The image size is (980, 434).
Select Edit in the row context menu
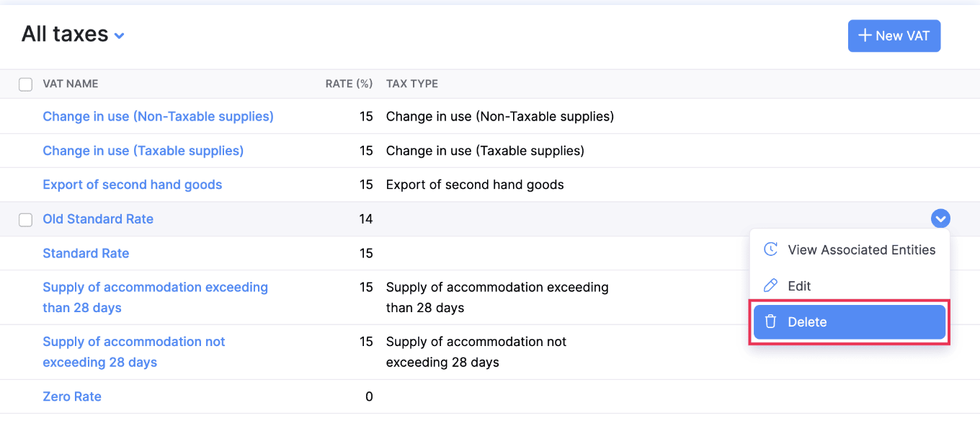click(799, 285)
